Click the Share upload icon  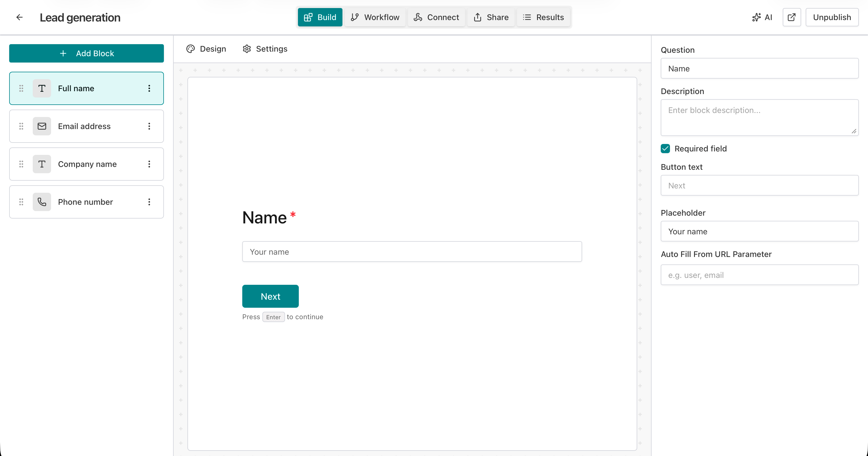click(478, 17)
